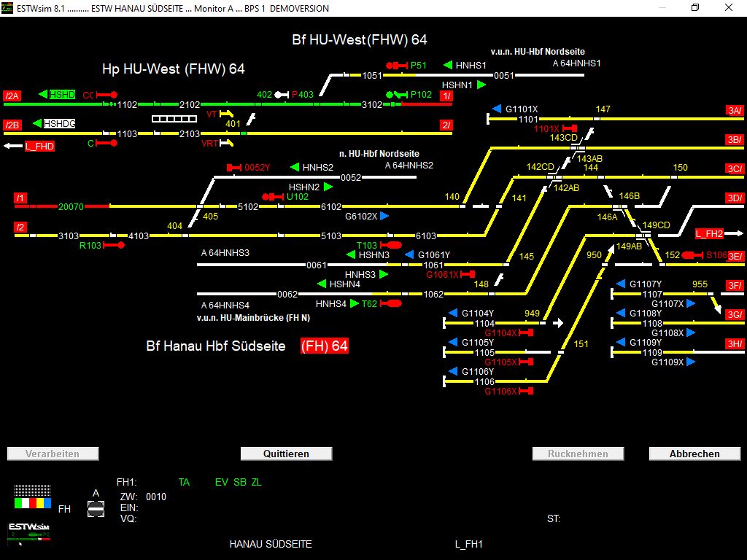Click the red entrance label /2A
The height and width of the screenshot is (560, 747).
coord(12,94)
